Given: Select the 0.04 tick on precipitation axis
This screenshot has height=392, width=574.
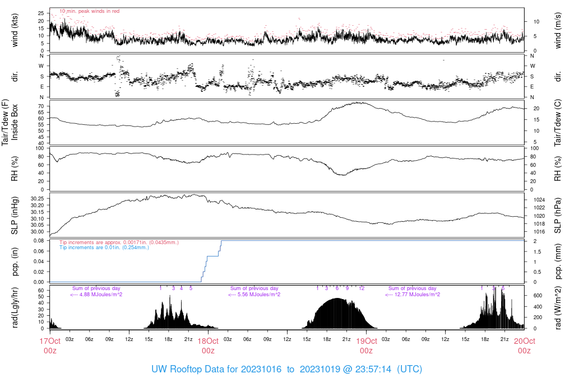Looking at the screenshot, I should (x=39, y=262).
